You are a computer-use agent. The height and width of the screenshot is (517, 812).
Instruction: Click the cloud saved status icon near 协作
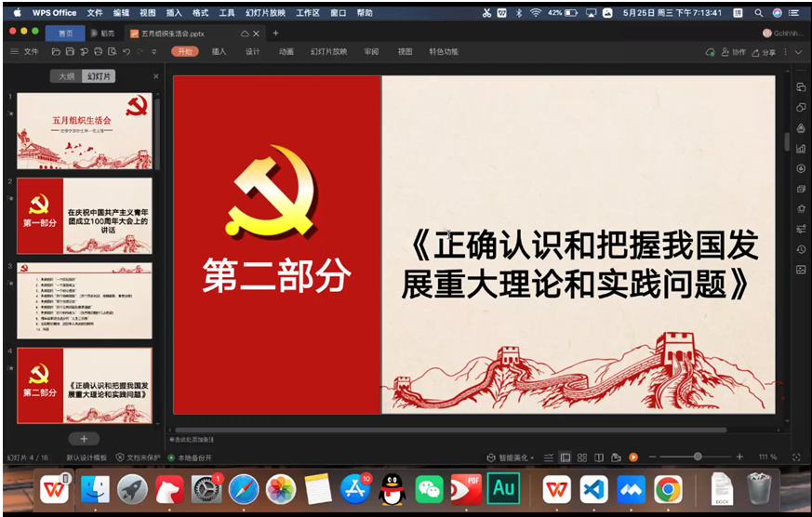point(710,52)
